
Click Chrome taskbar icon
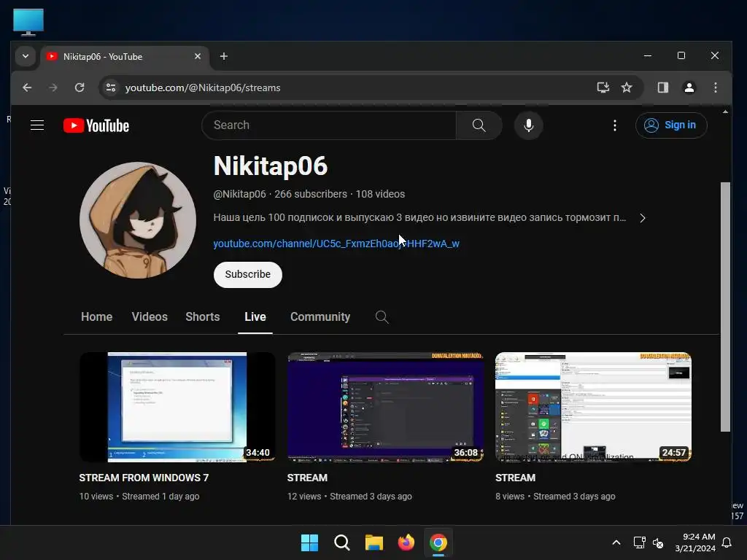point(438,542)
